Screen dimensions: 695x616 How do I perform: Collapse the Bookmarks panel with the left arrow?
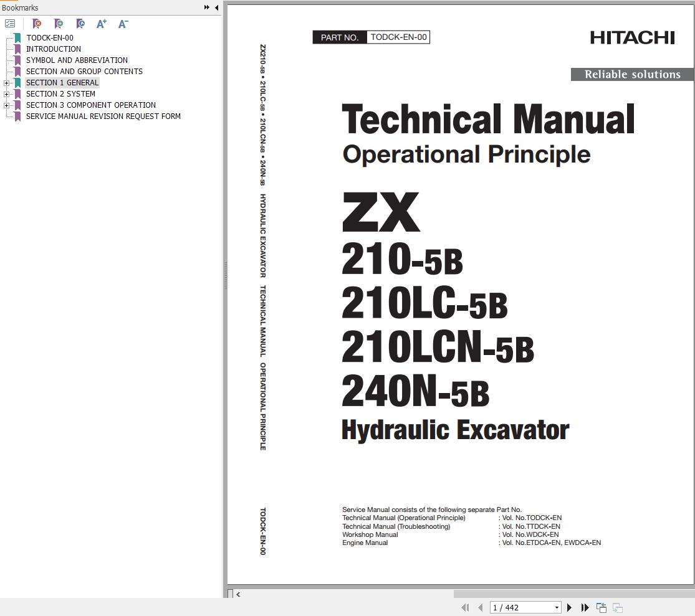(x=217, y=7)
